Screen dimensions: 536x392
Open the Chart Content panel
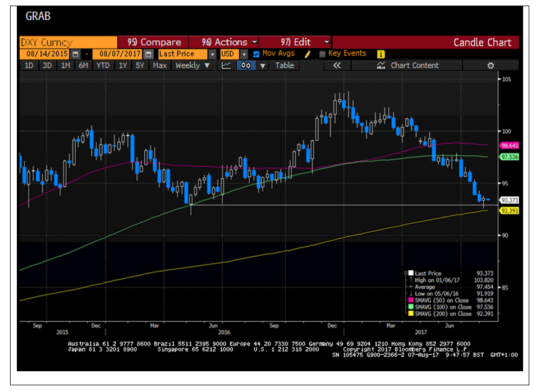click(407, 66)
